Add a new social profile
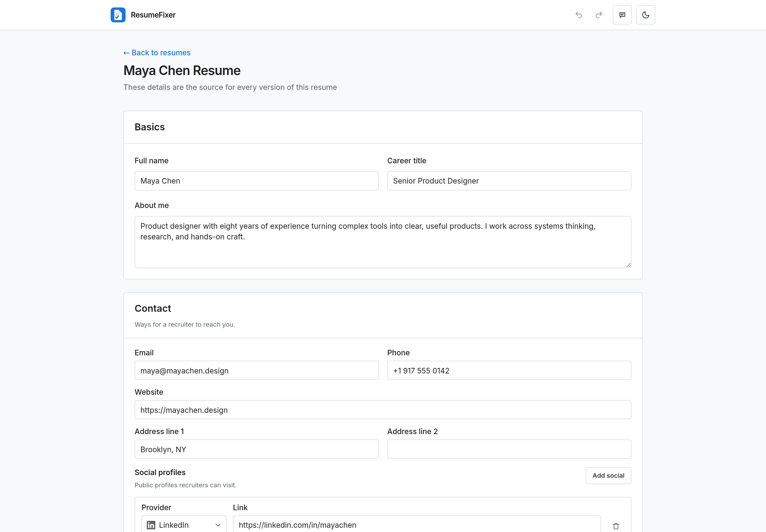The height and width of the screenshot is (532, 766). click(x=608, y=476)
